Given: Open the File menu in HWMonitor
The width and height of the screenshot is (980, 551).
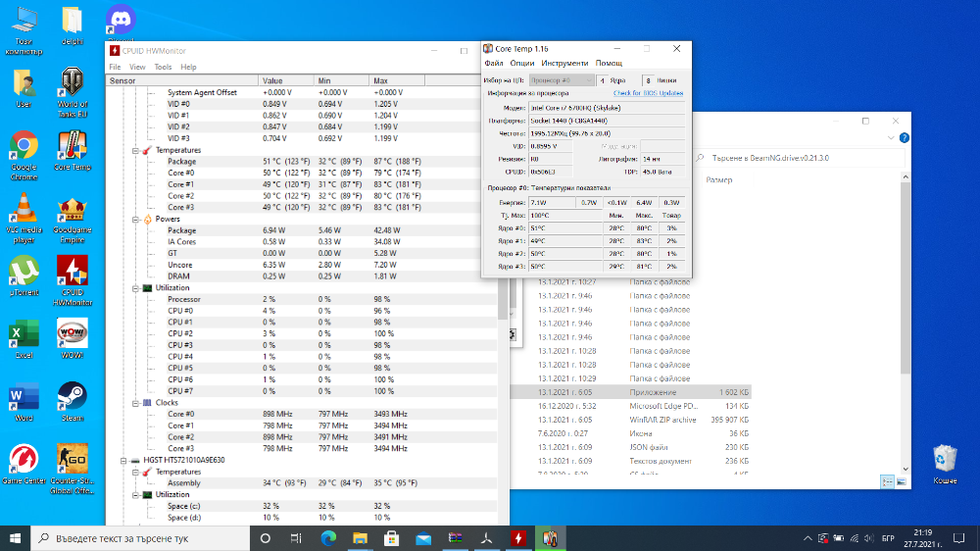Looking at the screenshot, I should point(115,67).
